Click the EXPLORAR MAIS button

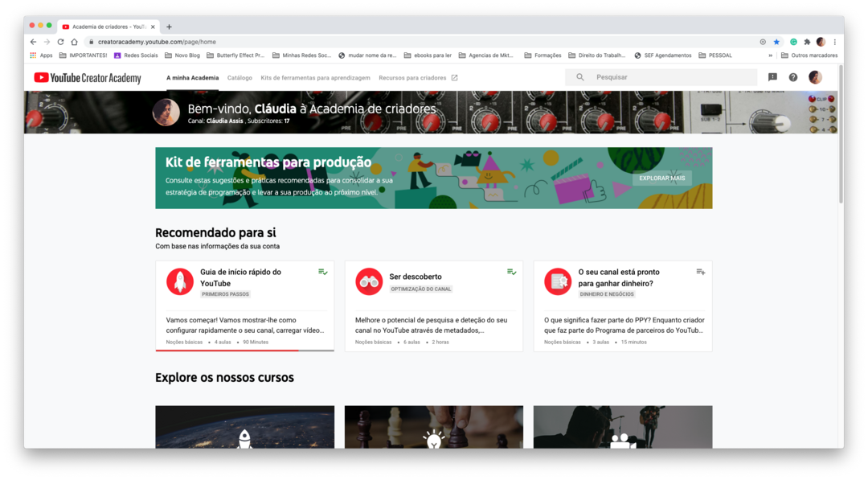coord(662,178)
